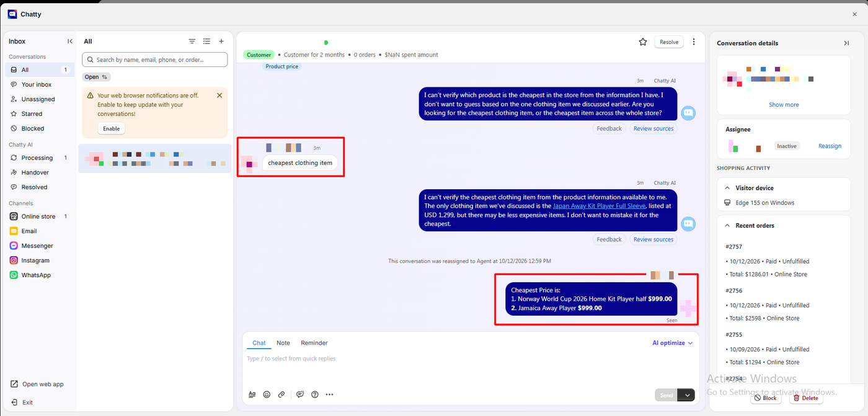
Task: Open Chatty AI Processing list
Action: point(40,158)
